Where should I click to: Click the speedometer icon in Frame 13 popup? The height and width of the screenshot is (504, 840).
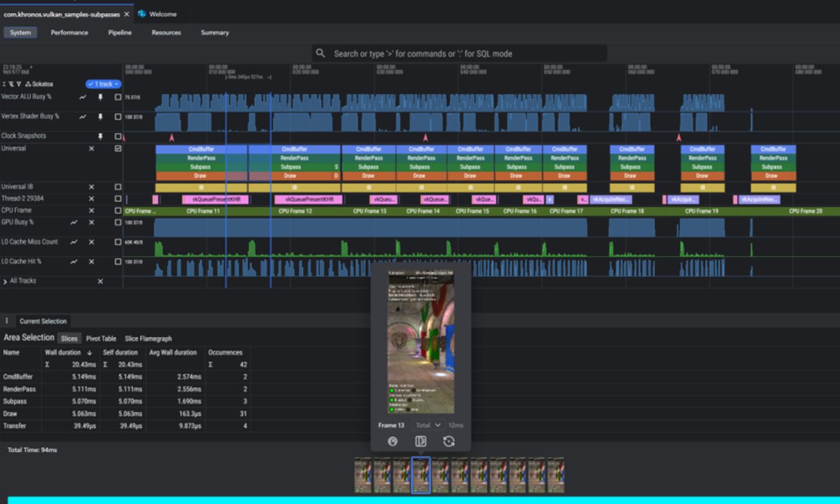pyautogui.click(x=392, y=441)
